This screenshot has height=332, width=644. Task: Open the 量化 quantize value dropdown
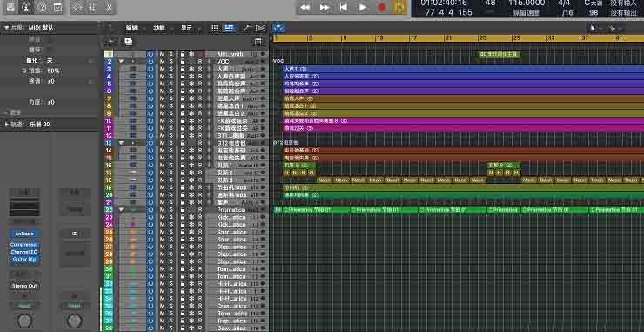(50, 60)
